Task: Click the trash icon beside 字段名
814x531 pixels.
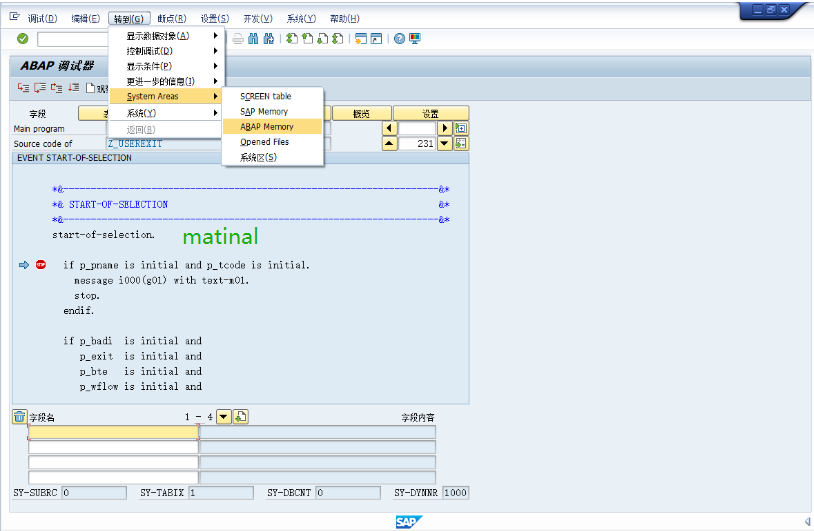Action: click(x=19, y=416)
